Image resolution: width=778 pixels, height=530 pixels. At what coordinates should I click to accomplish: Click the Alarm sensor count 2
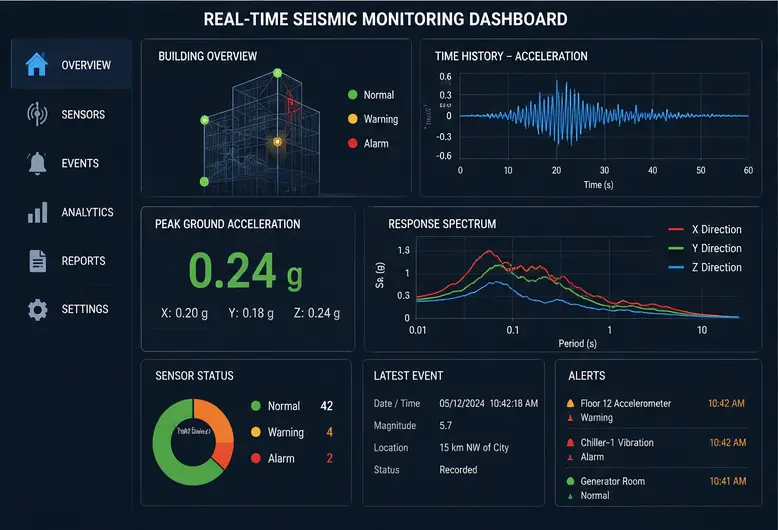click(x=329, y=458)
